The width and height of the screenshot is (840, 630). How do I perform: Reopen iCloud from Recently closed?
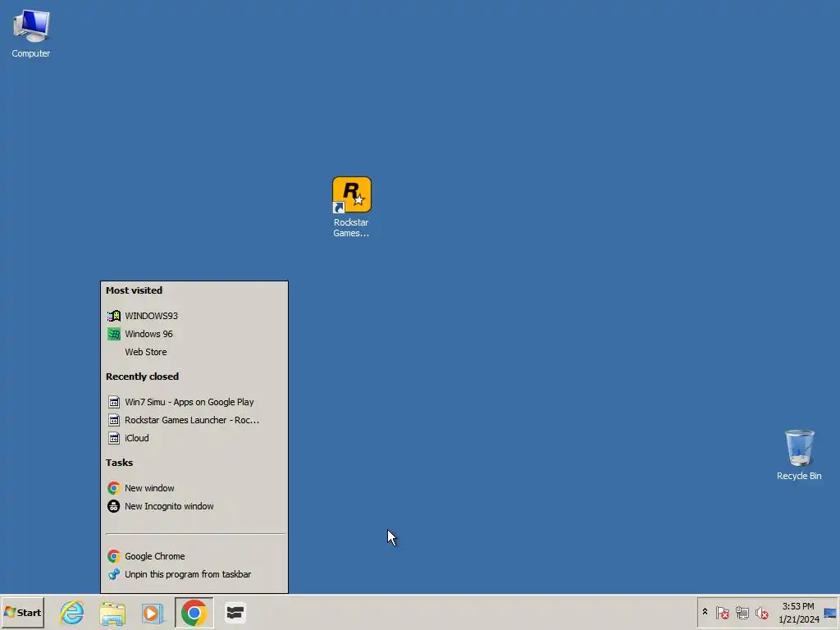(194, 438)
